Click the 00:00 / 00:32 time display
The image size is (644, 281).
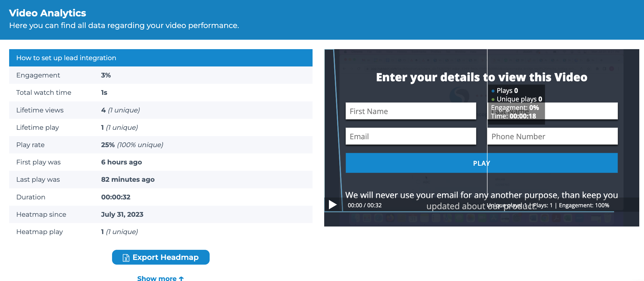click(364, 205)
